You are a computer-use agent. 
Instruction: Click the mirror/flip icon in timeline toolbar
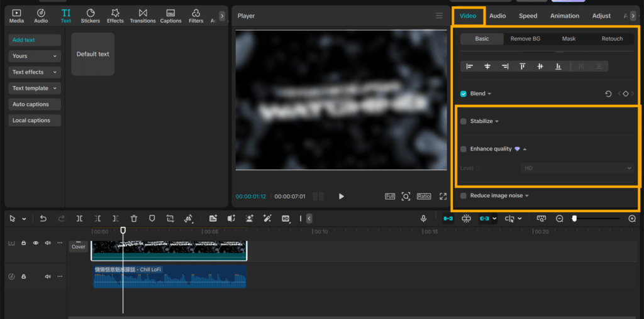pos(189,219)
